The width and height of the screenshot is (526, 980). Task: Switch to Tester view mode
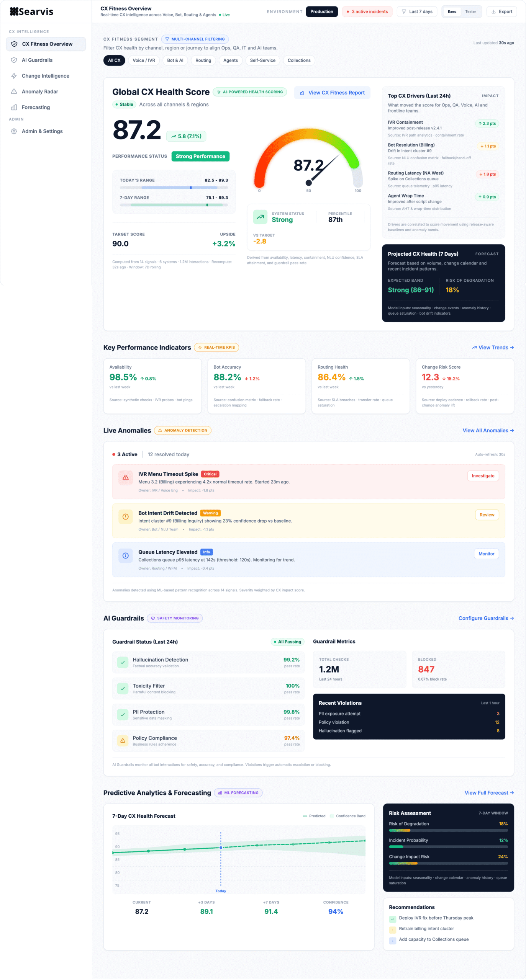pyautogui.click(x=470, y=11)
